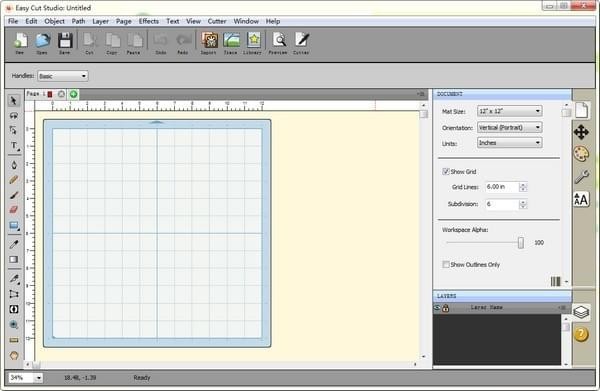
Task: Open the Mat Size dropdown
Action: click(510, 111)
